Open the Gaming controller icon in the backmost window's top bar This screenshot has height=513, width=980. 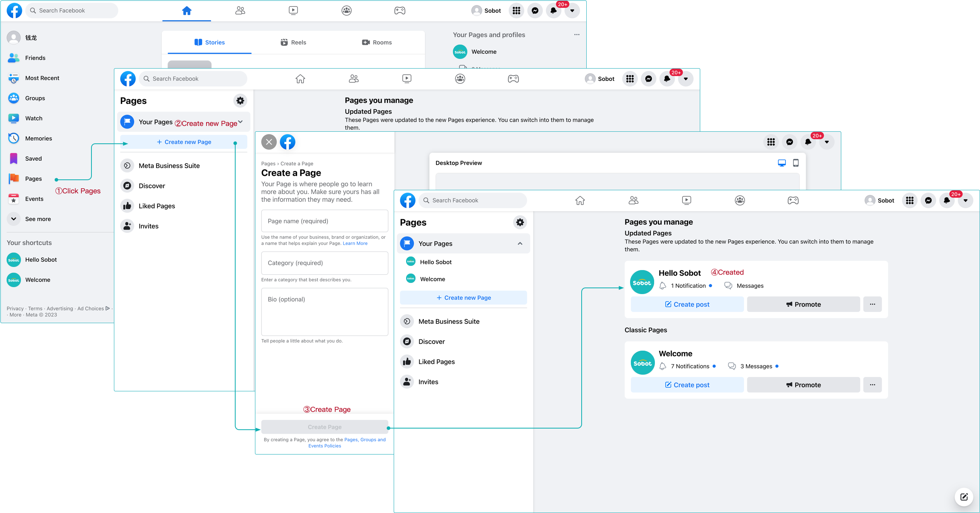coord(400,10)
